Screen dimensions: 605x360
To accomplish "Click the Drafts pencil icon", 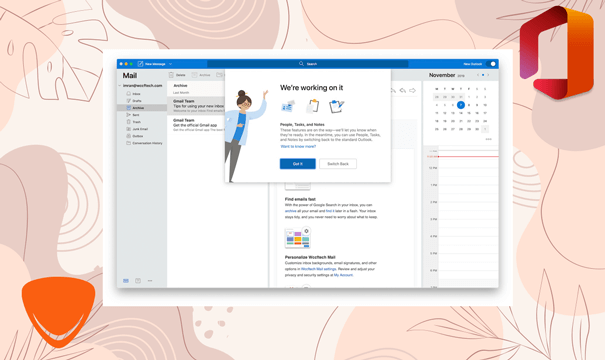I will point(128,101).
